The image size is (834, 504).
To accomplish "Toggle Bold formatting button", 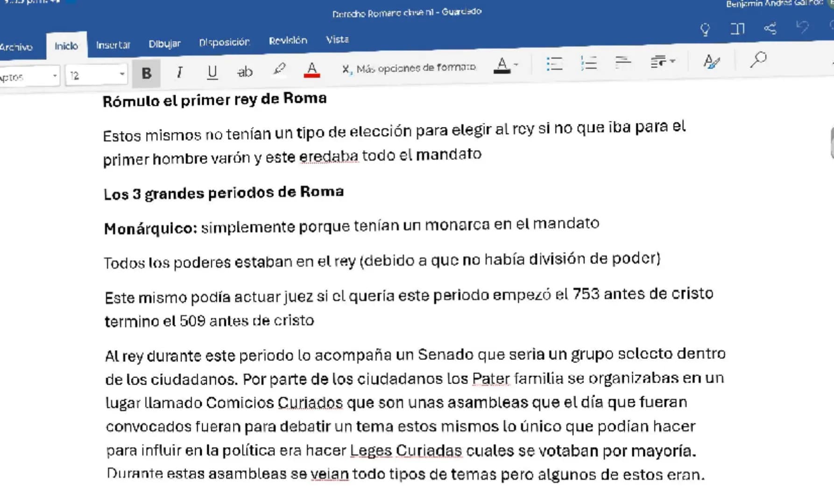I will (x=146, y=73).
